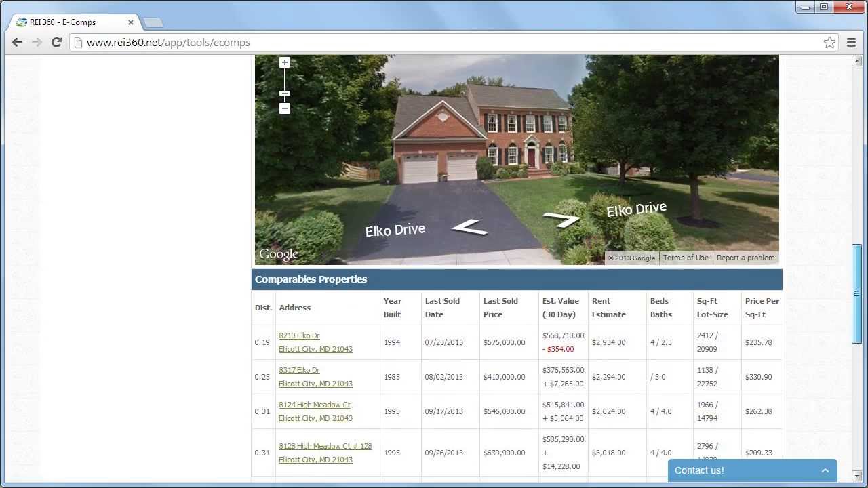Click the browser back arrow
Viewport: 868px width, 488px height.
(x=17, y=42)
